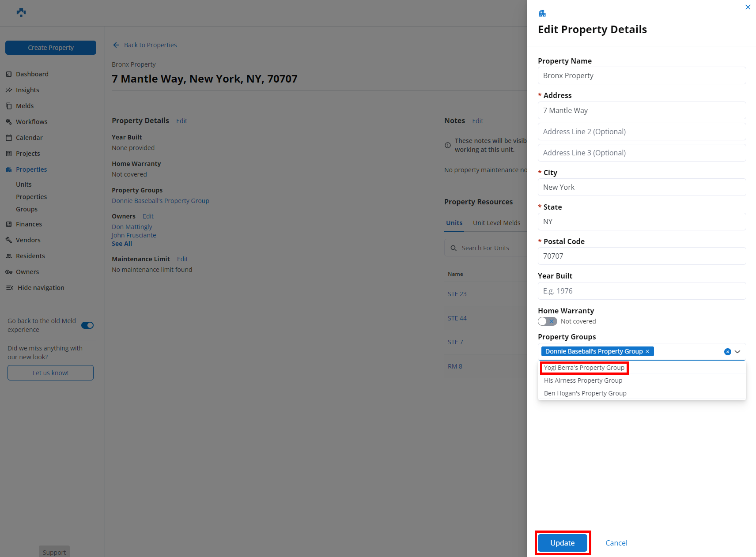This screenshot has height=557, width=756.
Task: Clear all selected property groups
Action: (727, 352)
